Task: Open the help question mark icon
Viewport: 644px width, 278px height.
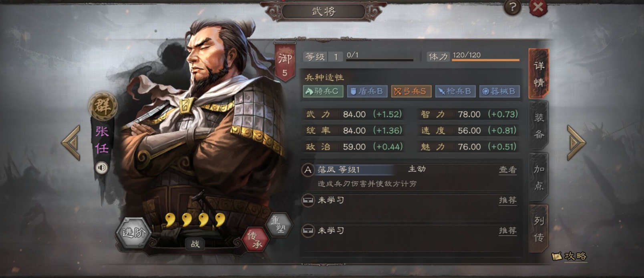Action: (x=512, y=7)
